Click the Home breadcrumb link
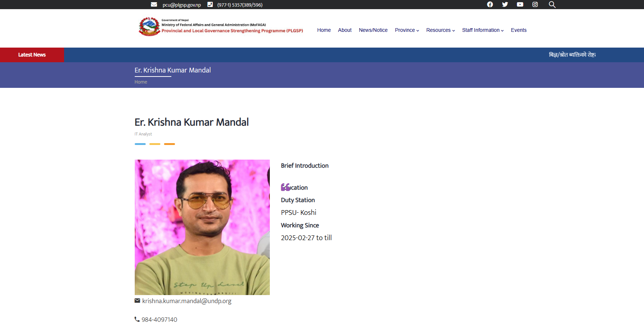 point(141,82)
